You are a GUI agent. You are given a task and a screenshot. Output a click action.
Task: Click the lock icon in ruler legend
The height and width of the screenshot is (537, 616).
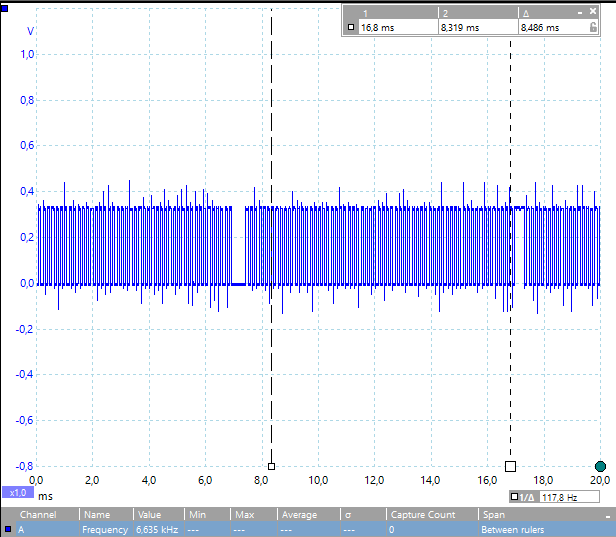pyautogui.click(x=594, y=28)
